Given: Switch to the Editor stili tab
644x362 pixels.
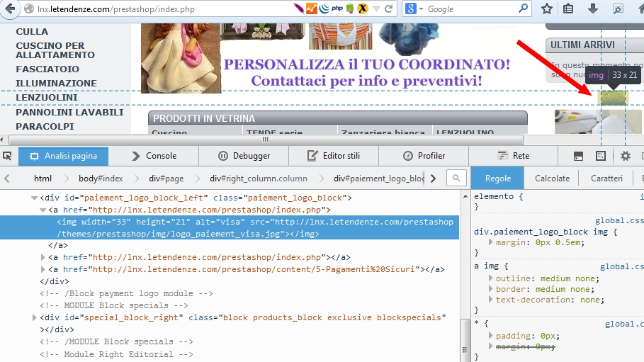Looking at the screenshot, I should coord(334,156).
